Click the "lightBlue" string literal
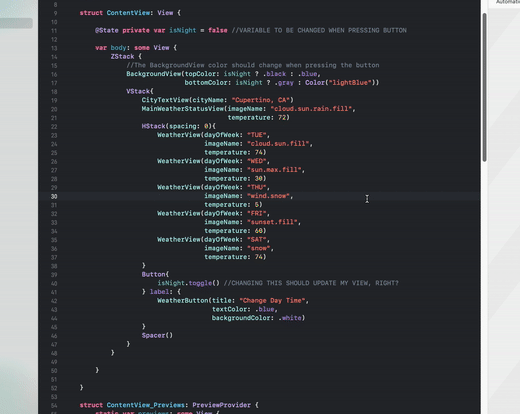The image size is (520, 414). [x=350, y=82]
